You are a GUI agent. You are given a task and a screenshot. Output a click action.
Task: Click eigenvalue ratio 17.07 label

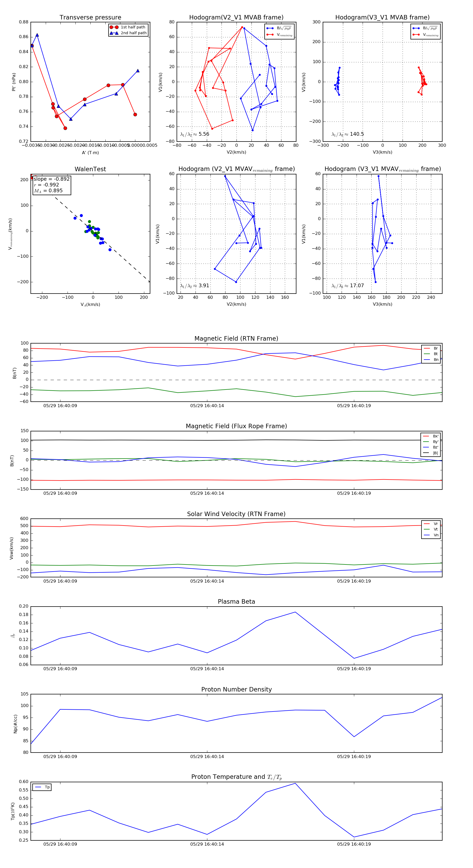point(347,286)
